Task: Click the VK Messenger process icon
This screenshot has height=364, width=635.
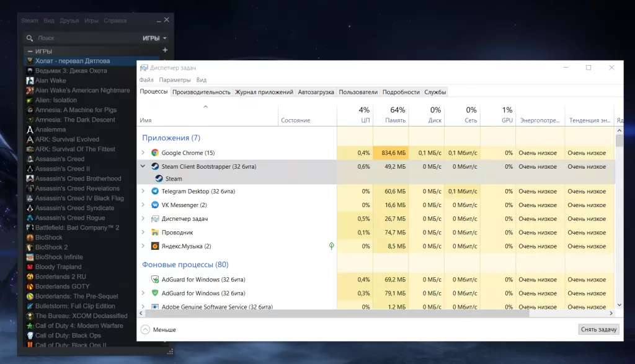Action: click(155, 205)
